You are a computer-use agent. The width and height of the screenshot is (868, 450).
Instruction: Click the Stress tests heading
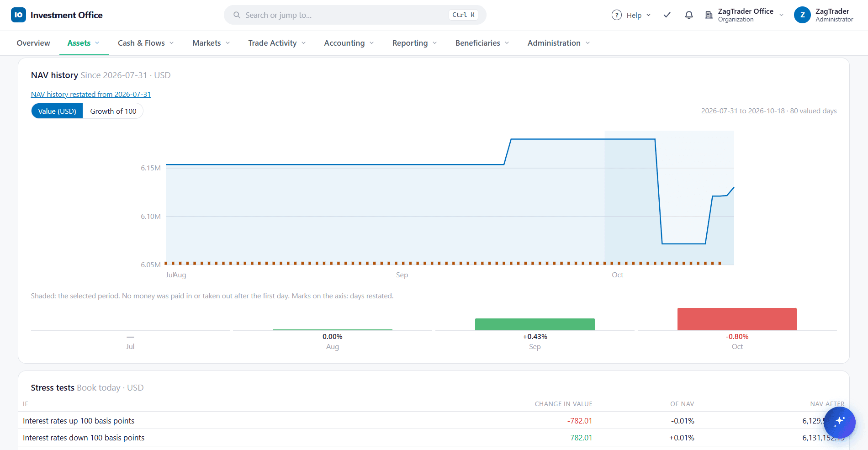[53, 387]
